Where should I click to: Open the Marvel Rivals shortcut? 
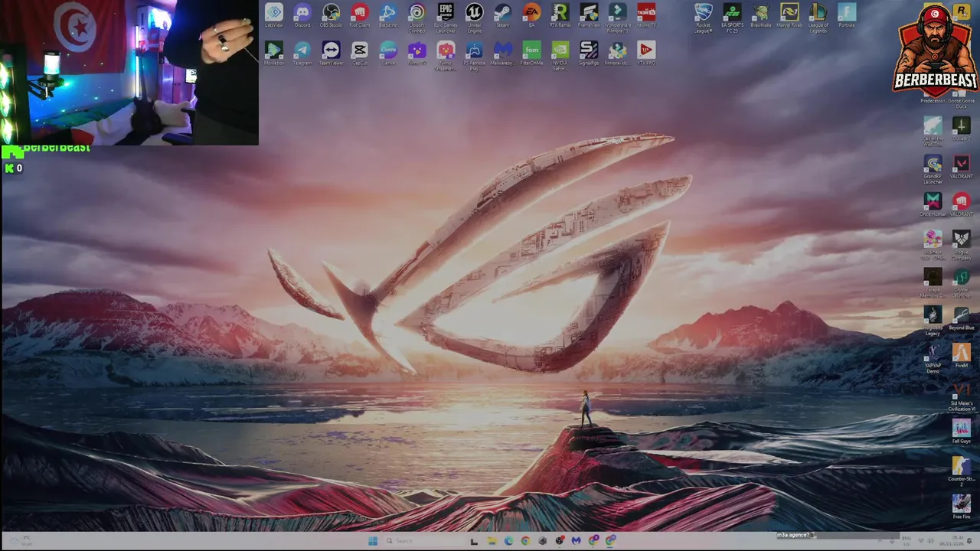[789, 16]
